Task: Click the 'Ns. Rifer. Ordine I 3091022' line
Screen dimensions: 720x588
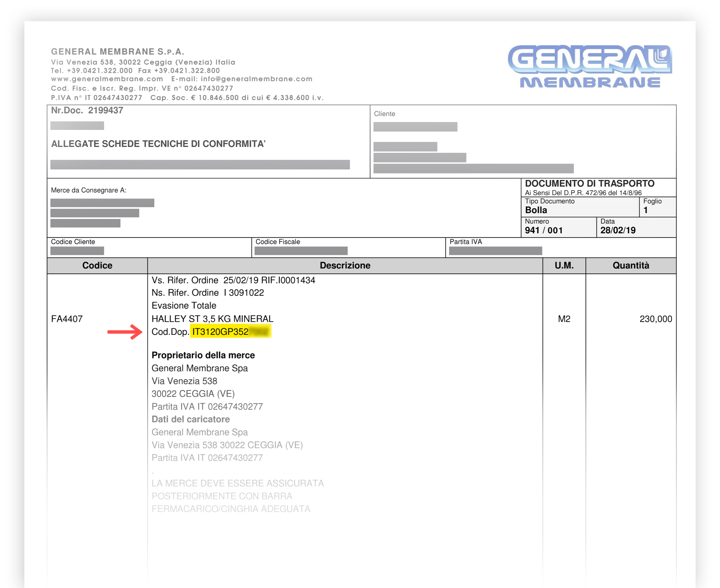Action: pyautogui.click(x=208, y=293)
